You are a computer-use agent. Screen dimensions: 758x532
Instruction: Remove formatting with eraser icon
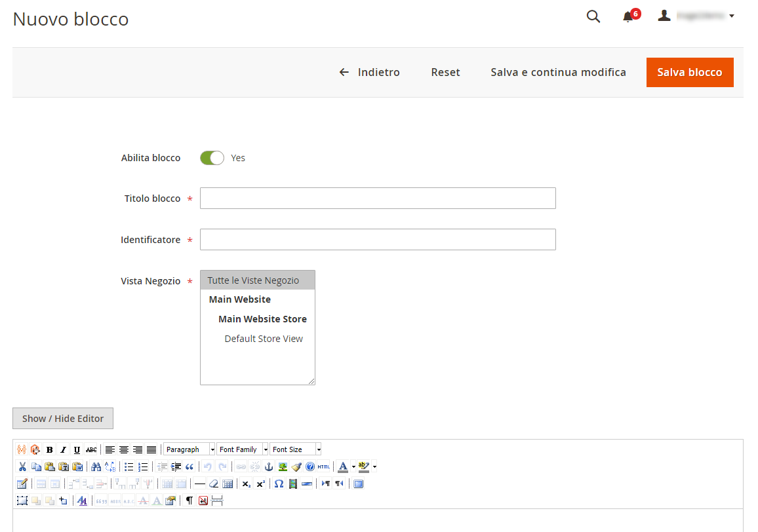click(214, 484)
